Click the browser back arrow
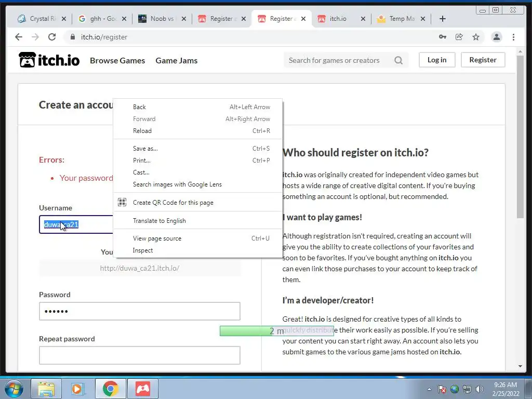Image resolution: width=532 pixels, height=399 pixels. pos(19,37)
